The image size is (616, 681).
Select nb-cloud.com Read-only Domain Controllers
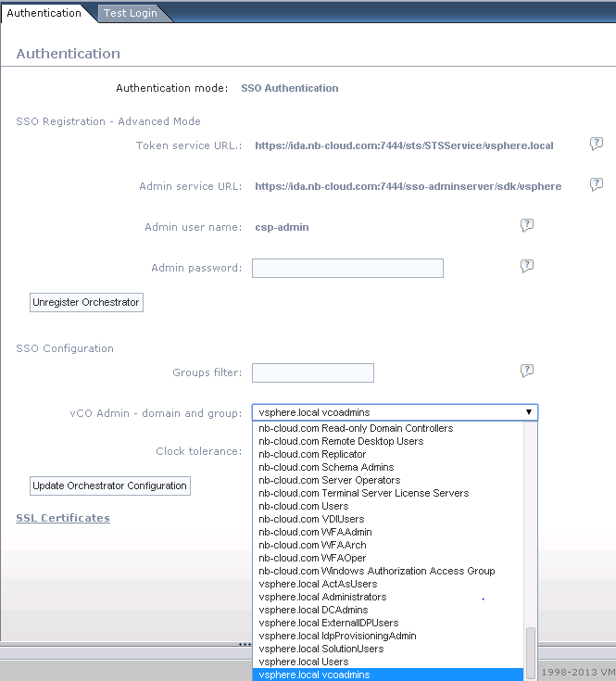tap(388, 428)
